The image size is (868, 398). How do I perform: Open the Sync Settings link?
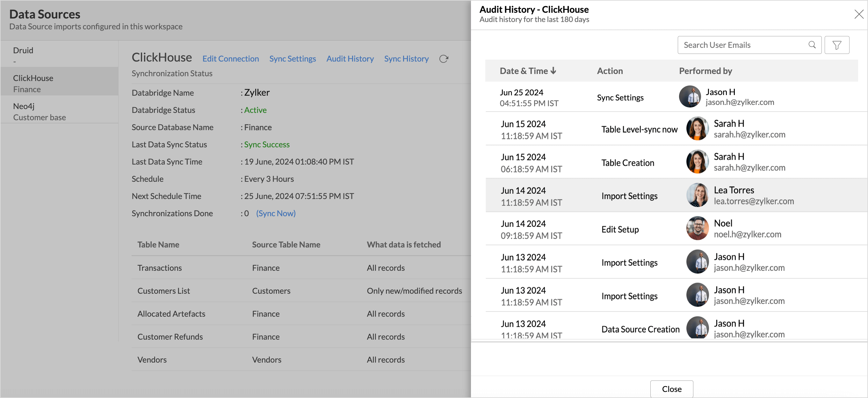point(292,59)
